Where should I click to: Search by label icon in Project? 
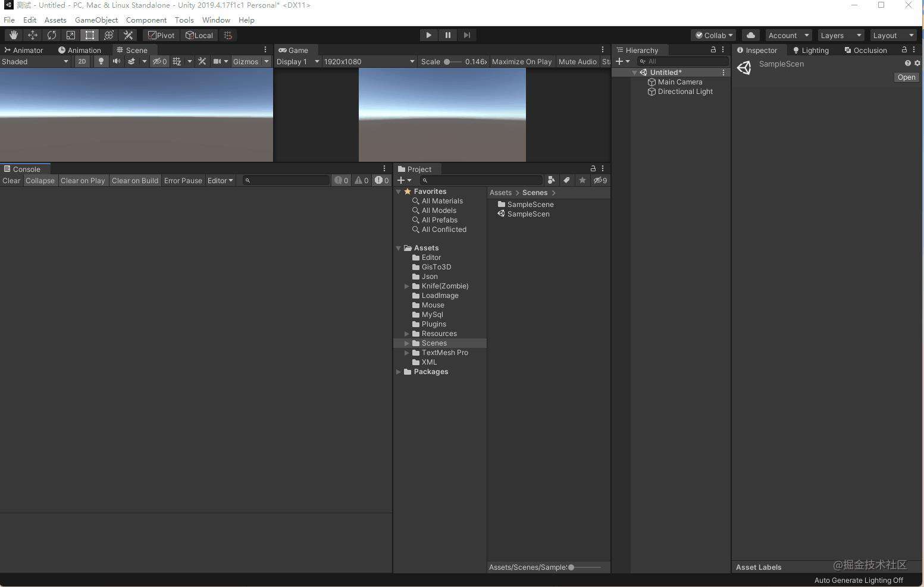[567, 180]
